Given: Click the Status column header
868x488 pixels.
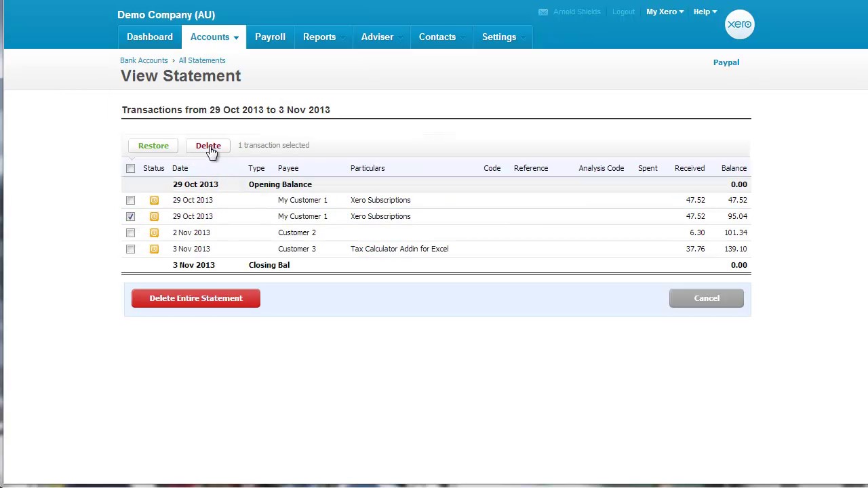Looking at the screenshot, I should pyautogui.click(x=154, y=168).
